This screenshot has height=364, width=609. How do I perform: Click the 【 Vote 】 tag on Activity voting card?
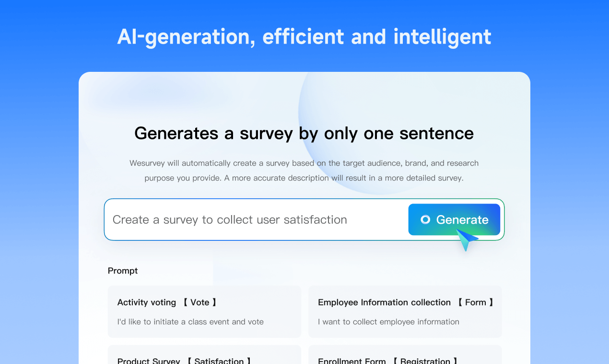(201, 302)
